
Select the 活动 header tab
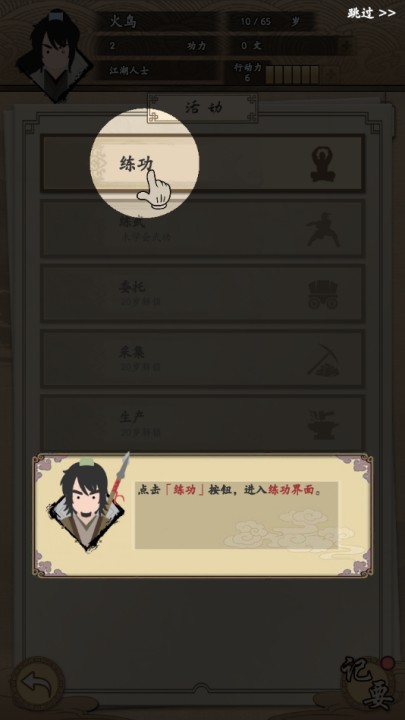[203, 108]
